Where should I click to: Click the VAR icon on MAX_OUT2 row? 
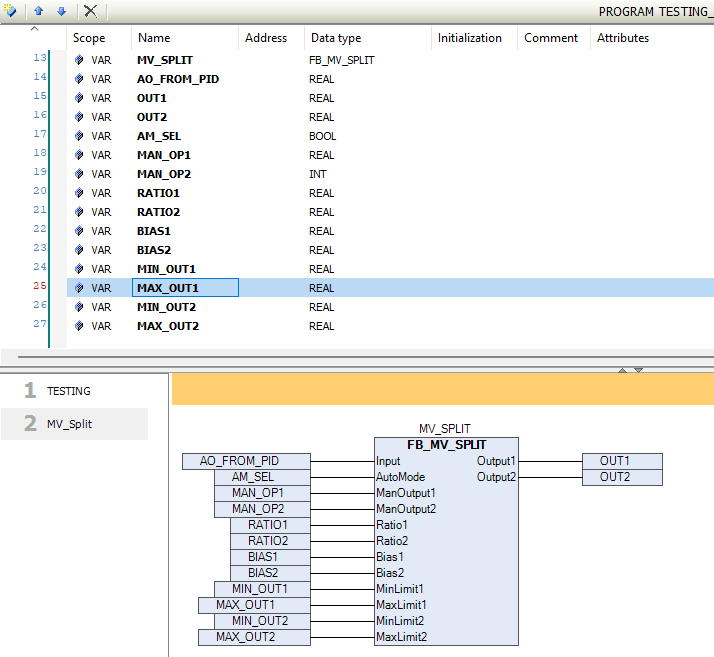(79, 326)
